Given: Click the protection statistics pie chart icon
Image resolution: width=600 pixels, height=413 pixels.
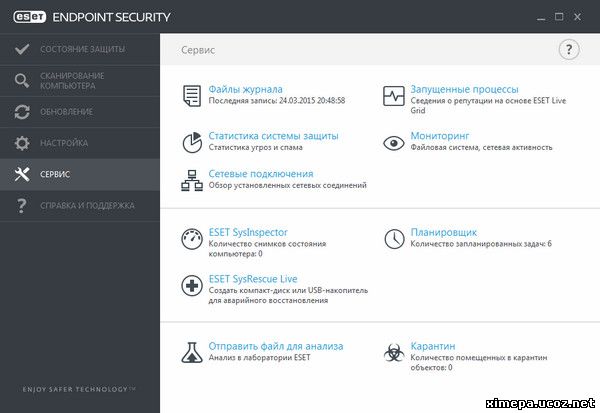Looking at the screenshot, I should pyautogui.click(x=191, y=141).
